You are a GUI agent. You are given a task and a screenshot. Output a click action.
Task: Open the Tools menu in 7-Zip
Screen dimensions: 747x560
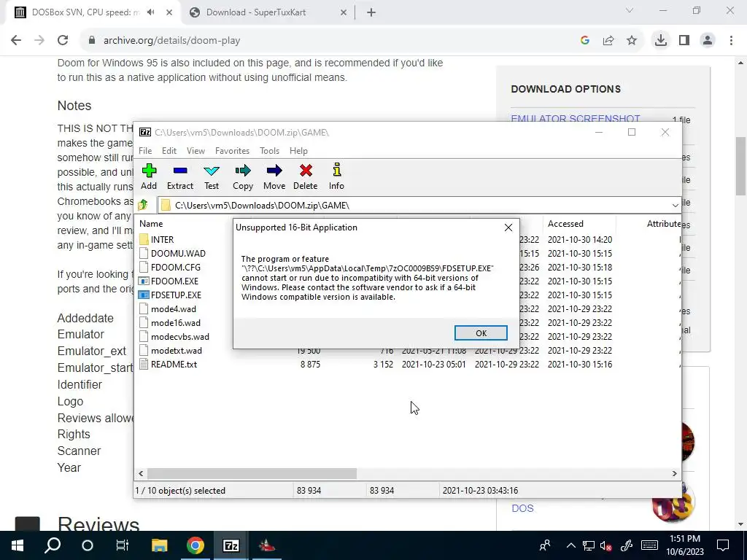pyautogui.click(x=270, y=150)
